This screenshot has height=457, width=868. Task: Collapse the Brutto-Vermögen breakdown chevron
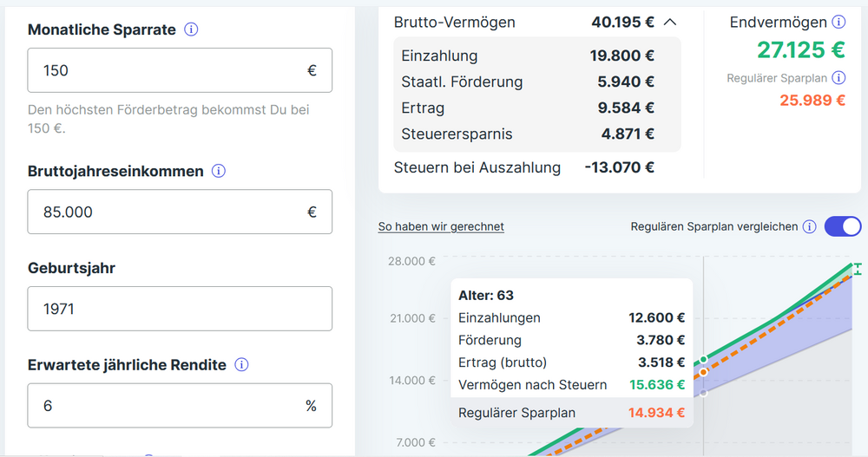pos(670,23)
